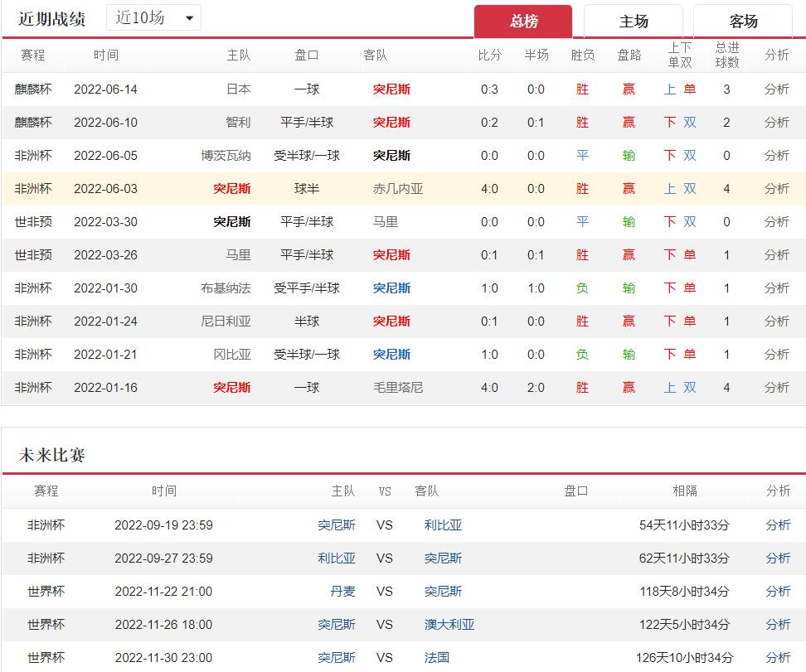Click away team 毛里塔尼

[398, 388]
